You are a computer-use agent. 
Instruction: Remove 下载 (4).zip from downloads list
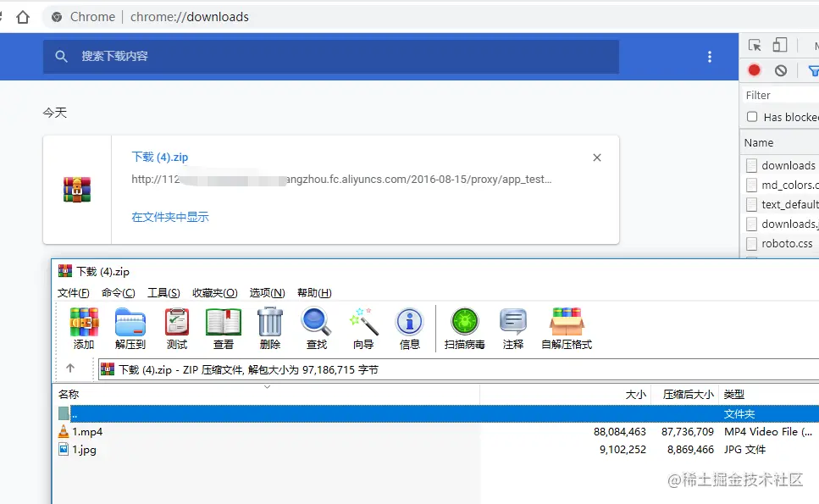coord(597,158)
